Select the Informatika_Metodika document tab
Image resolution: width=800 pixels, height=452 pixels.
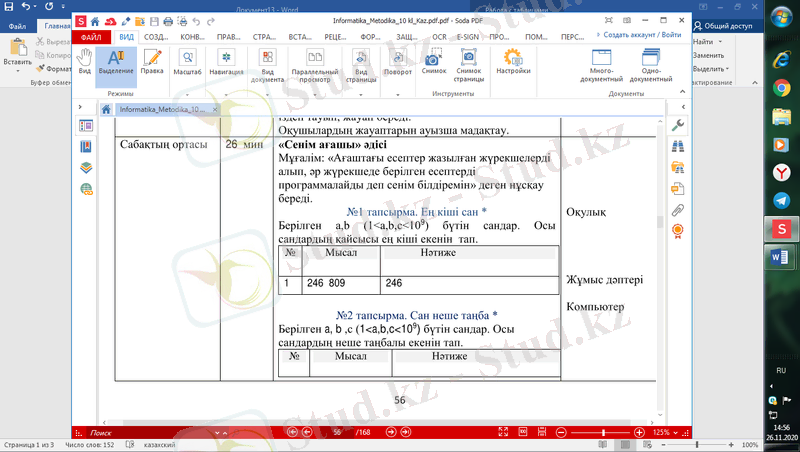162,109
